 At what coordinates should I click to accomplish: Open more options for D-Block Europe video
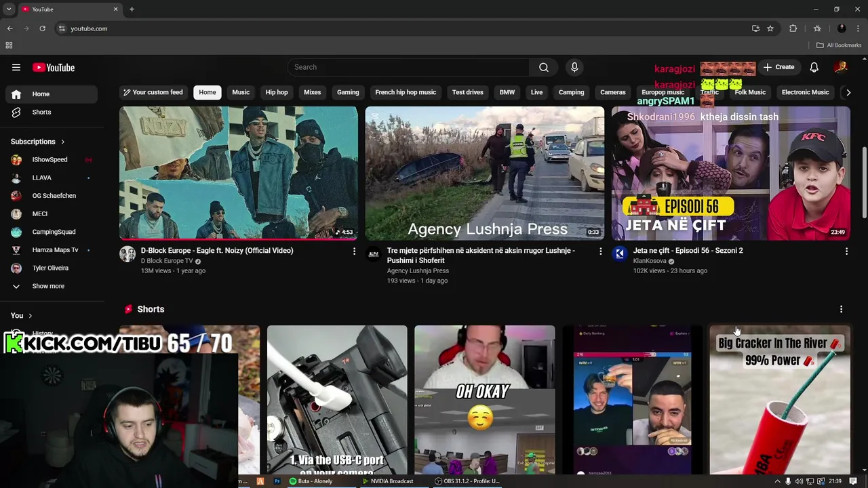[x=354, y=251]
